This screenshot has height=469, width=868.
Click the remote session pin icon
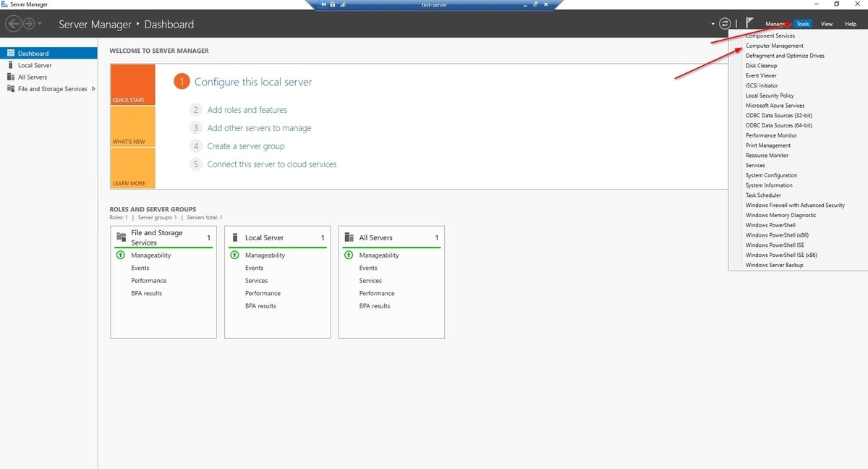(323, 4)
